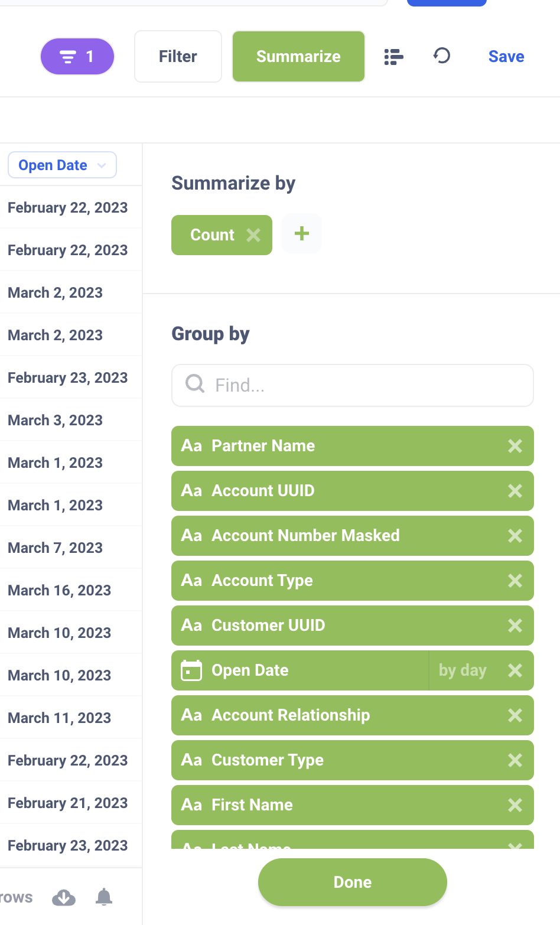Save the question

pos(506,57)
